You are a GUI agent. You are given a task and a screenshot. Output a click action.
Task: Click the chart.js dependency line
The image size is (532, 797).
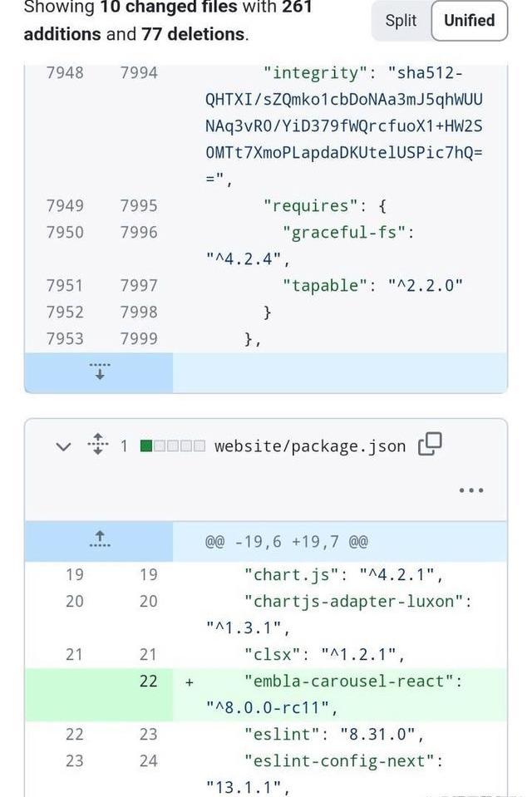tap(340, 575)
